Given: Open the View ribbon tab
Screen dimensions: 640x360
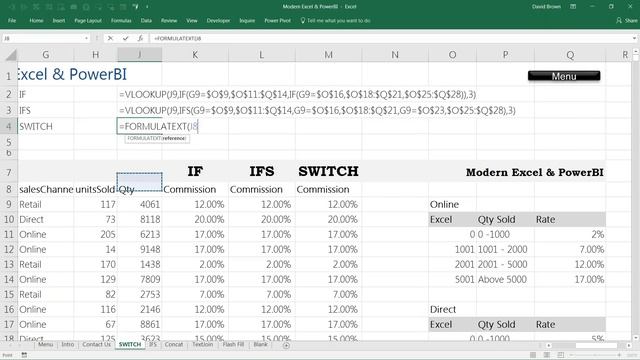Looking at the screenshot, I should point(192,20).
